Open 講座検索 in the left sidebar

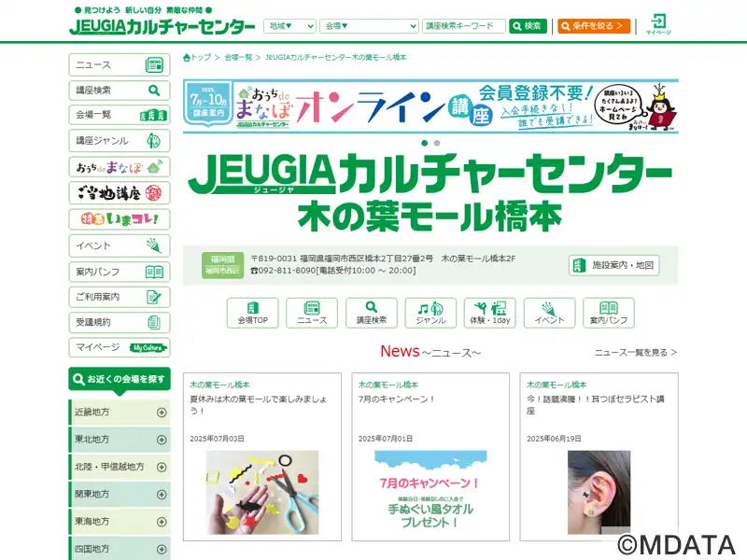tap(120, 90)
